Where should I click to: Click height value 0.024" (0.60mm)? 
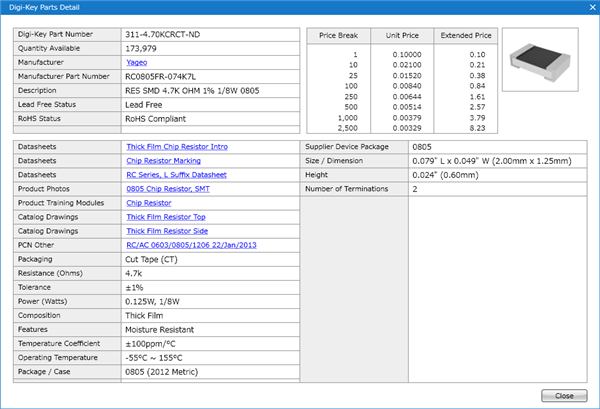445,175
